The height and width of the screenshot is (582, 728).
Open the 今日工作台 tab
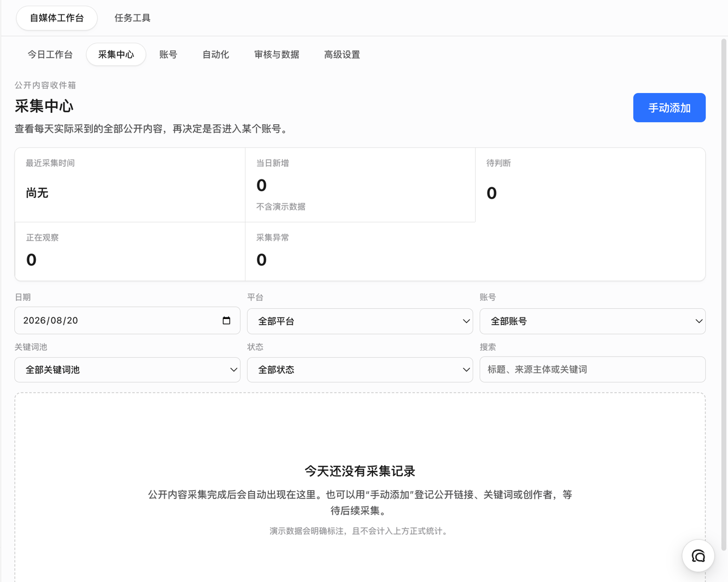(x=50, y=55)
